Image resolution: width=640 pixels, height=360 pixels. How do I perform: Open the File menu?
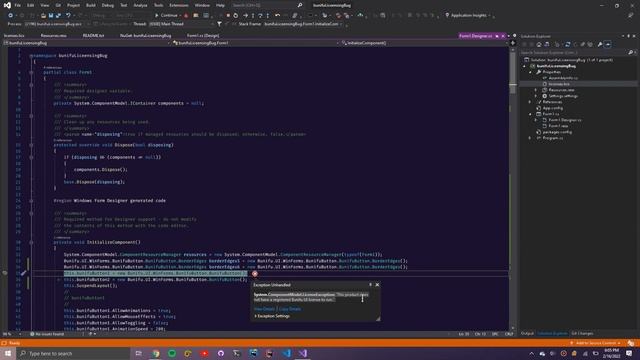(18, 5)
